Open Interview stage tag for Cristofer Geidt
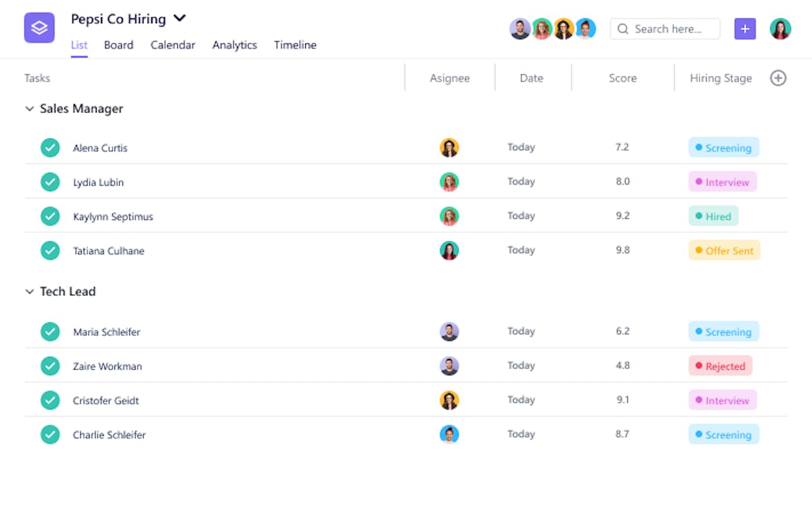Screen dimensions: 812x514 (723, 400)
